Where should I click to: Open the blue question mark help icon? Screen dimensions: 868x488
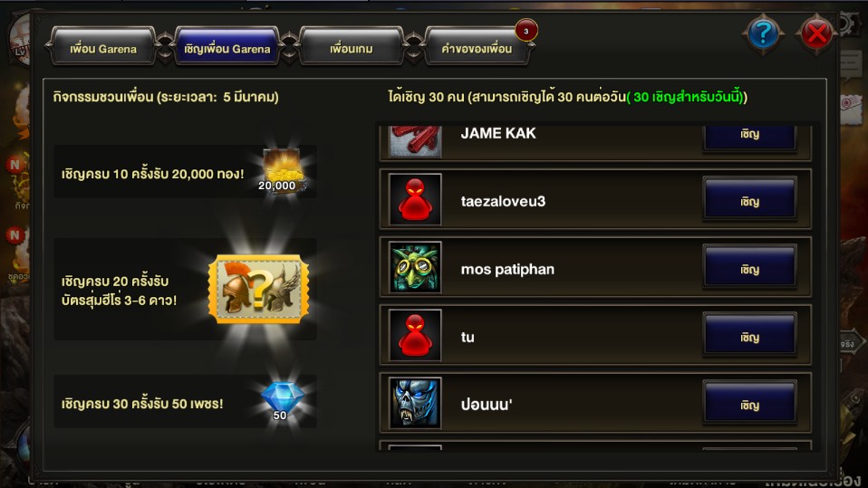pos(762,33)
